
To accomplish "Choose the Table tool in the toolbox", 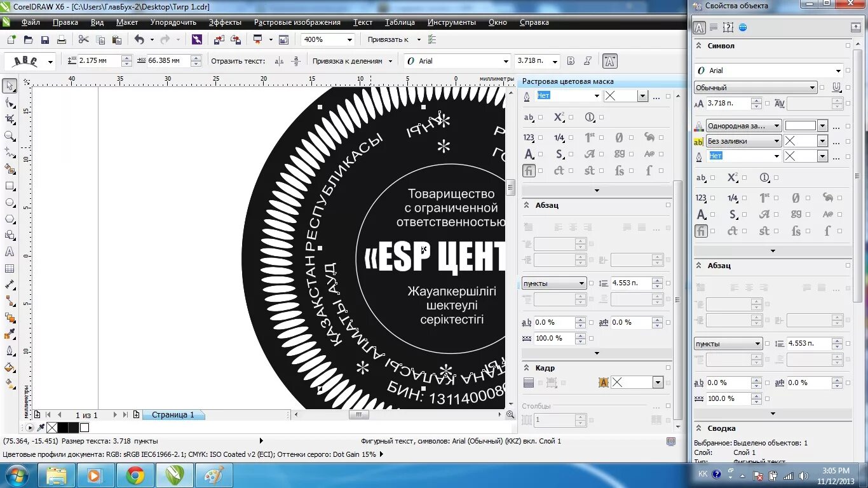I will (x=10, y=268).
